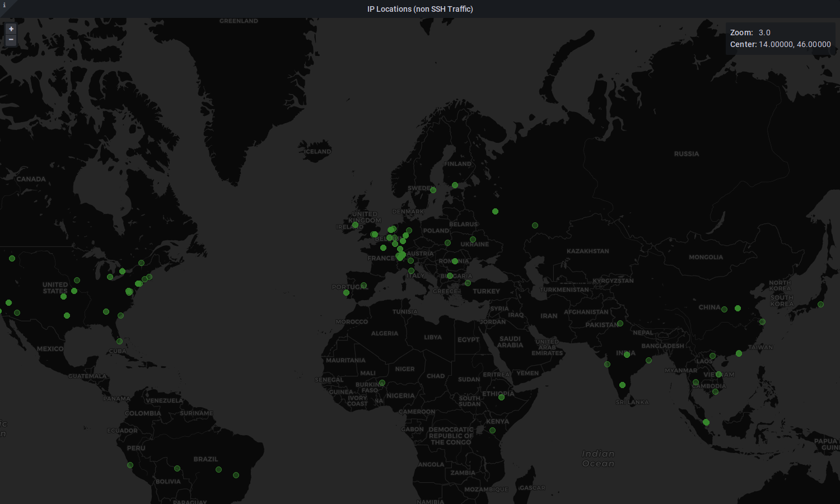Click the Iceland map label

click(318, 151)
